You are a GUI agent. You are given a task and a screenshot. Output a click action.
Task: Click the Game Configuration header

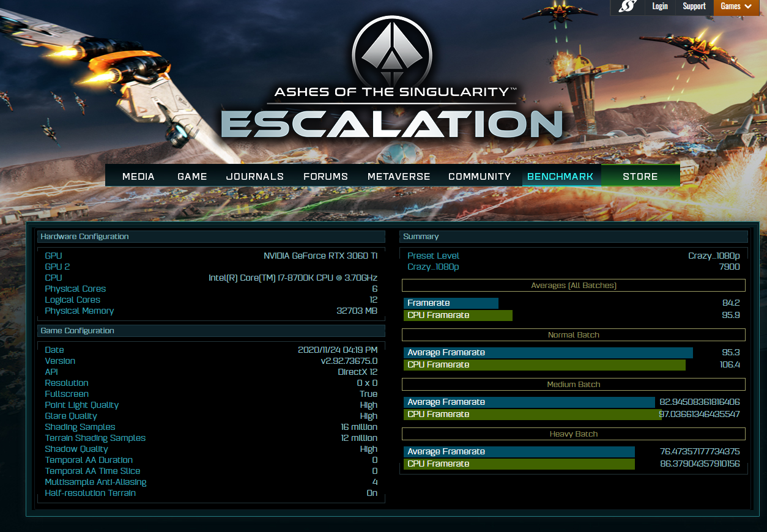211,331
